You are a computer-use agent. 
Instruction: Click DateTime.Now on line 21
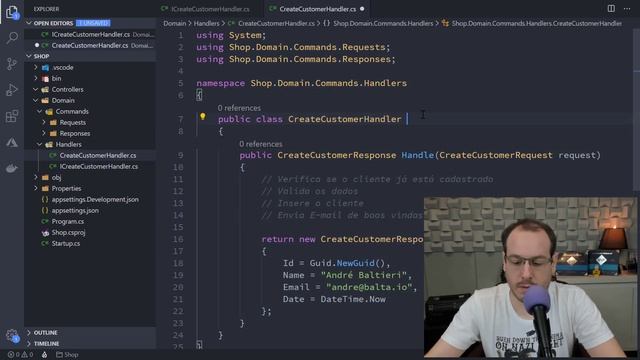(353, 299)
